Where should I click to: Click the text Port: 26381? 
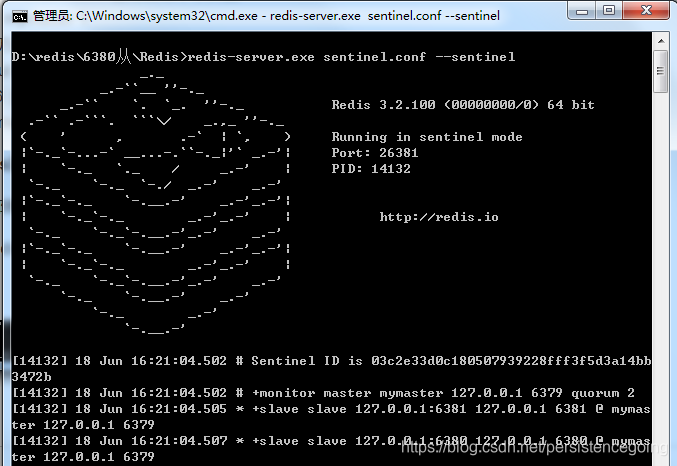tap(374, 153)
